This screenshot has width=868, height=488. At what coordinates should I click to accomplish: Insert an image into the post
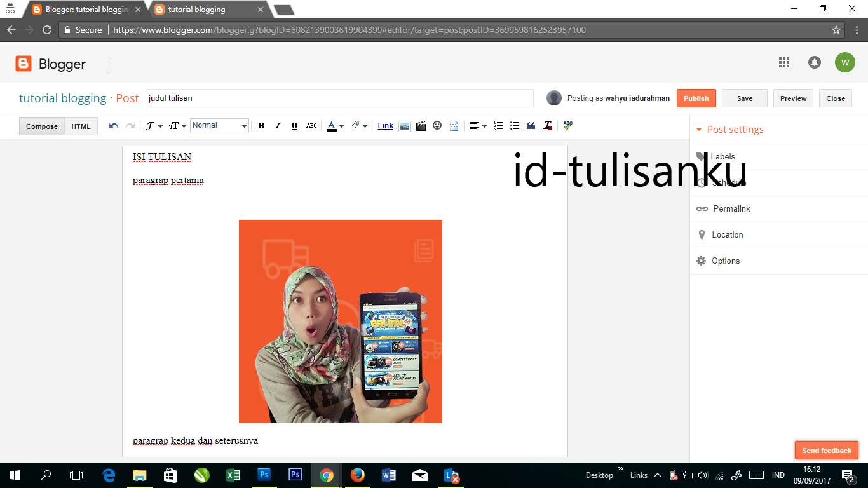405,125
